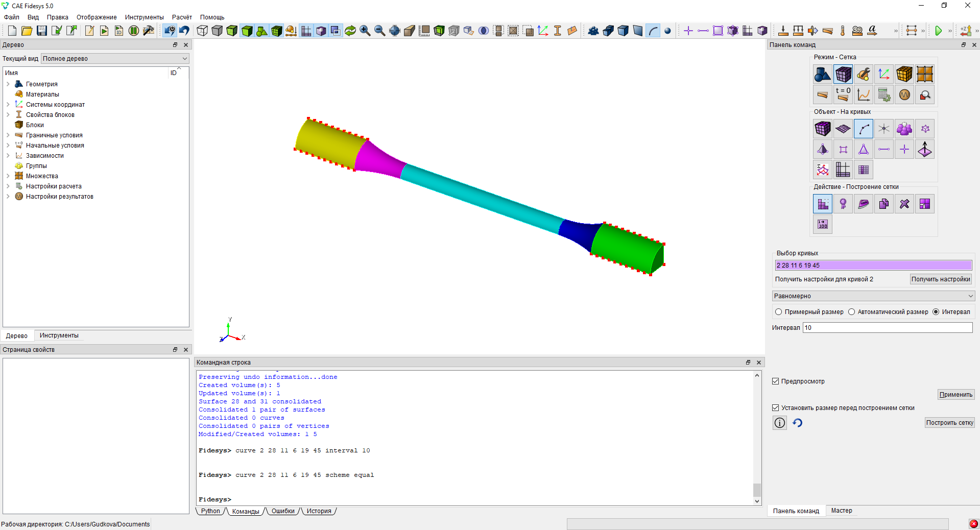Click the 'Интервал' value input field

click(x=888, y=328)
